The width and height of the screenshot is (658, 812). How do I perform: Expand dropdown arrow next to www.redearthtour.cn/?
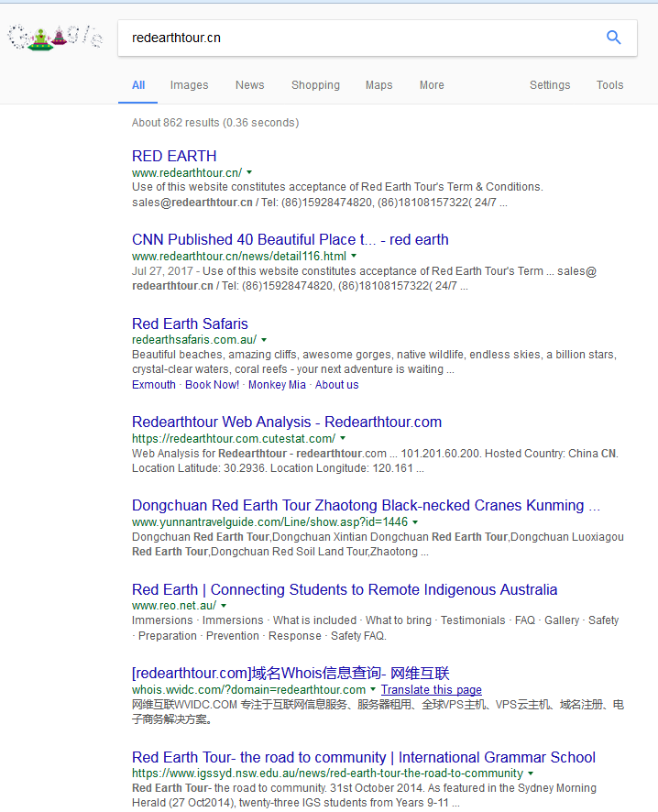249,172
